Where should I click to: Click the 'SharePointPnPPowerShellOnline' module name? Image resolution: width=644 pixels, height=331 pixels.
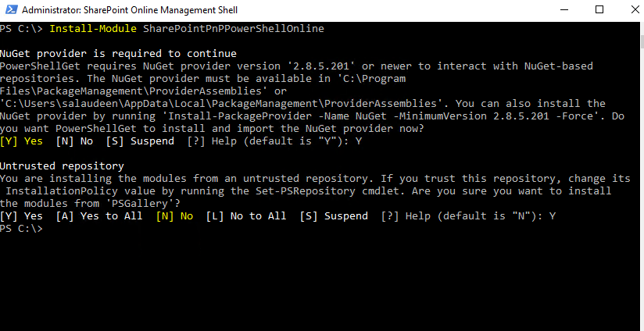[233, 29]
